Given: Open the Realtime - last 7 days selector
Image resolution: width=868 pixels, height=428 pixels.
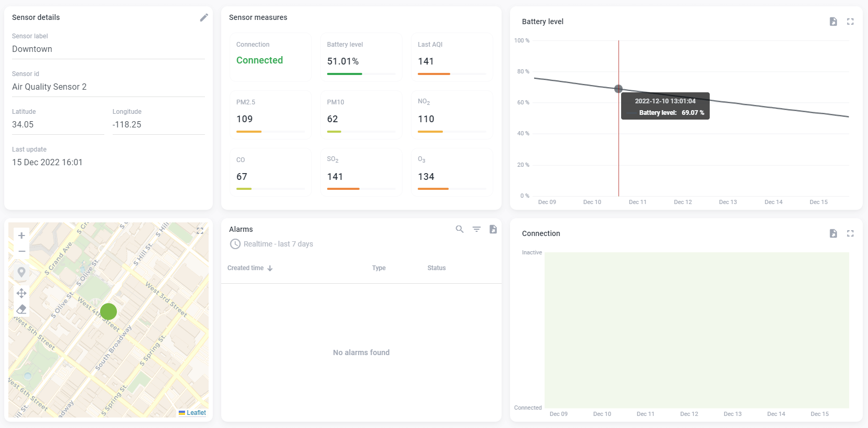Looking at the screenshot, I should (x=272, y=244).
